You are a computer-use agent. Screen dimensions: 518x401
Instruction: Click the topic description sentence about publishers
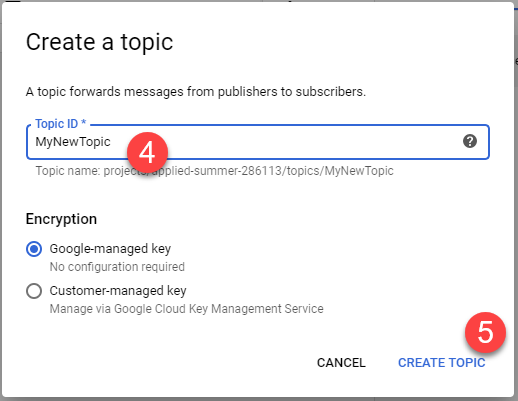coord(196,92)
